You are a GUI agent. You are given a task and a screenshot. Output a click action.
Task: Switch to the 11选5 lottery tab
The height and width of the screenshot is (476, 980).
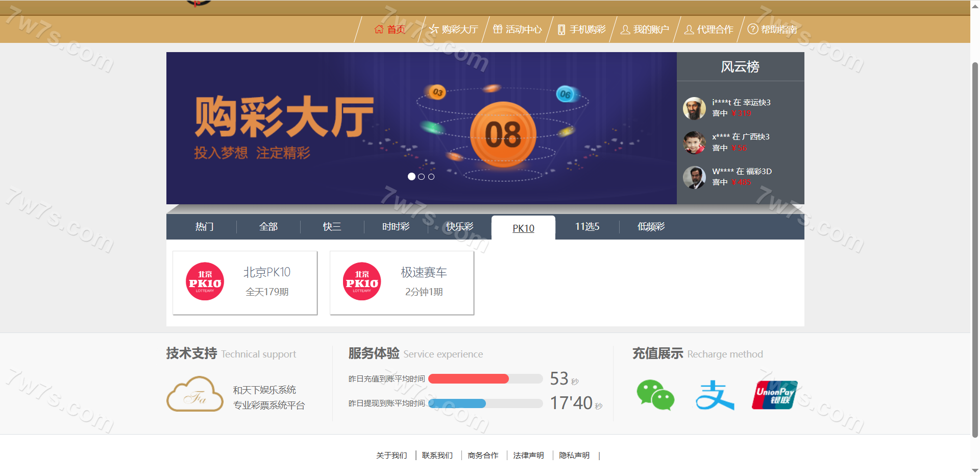[587, 227]
